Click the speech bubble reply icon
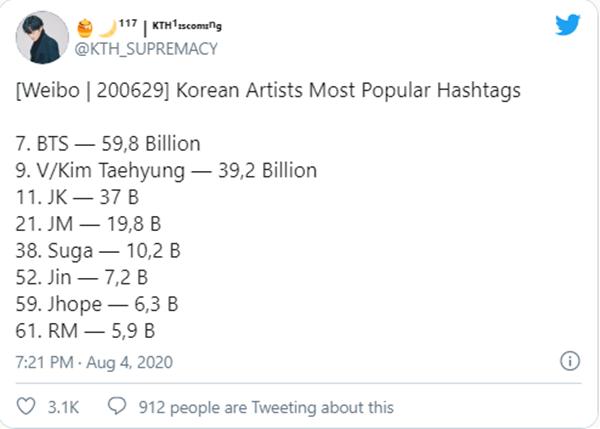 coord(115,407)
